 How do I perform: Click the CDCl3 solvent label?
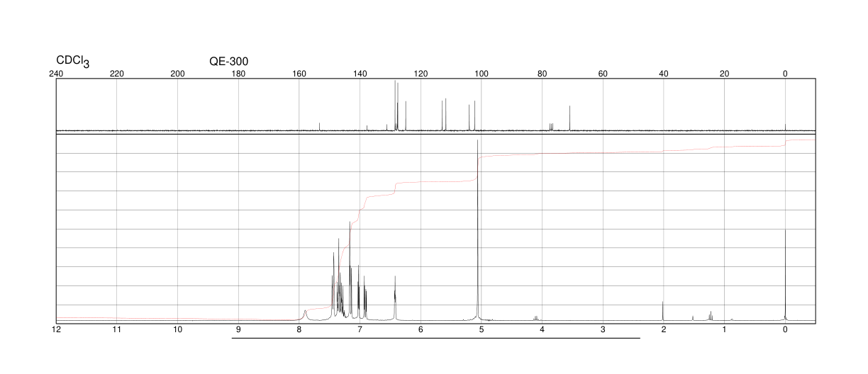click(x=73, y=62)
